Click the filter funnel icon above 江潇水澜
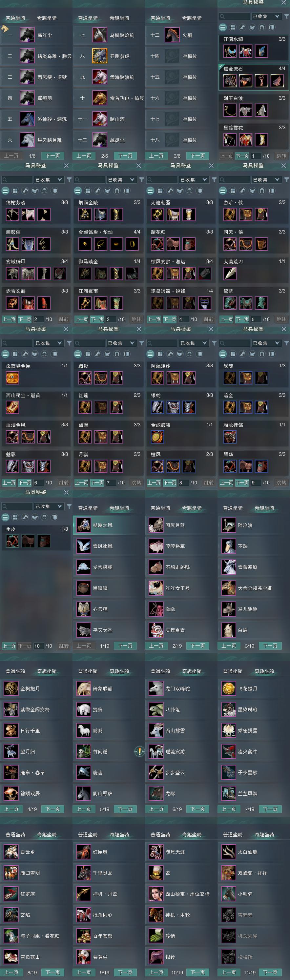The width and height of the screenshot is (290, 980). click(x=286, y=16)
